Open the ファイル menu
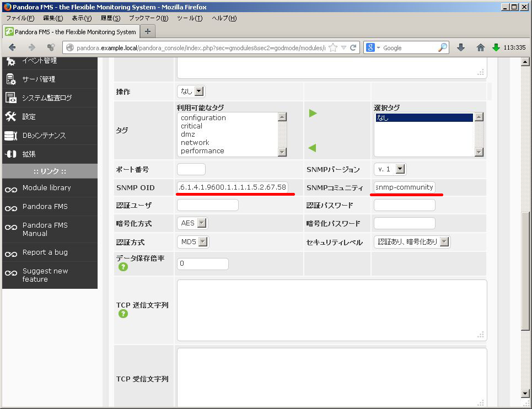Image resolution: width=532 pixels, height=409 pixels. 20,18
